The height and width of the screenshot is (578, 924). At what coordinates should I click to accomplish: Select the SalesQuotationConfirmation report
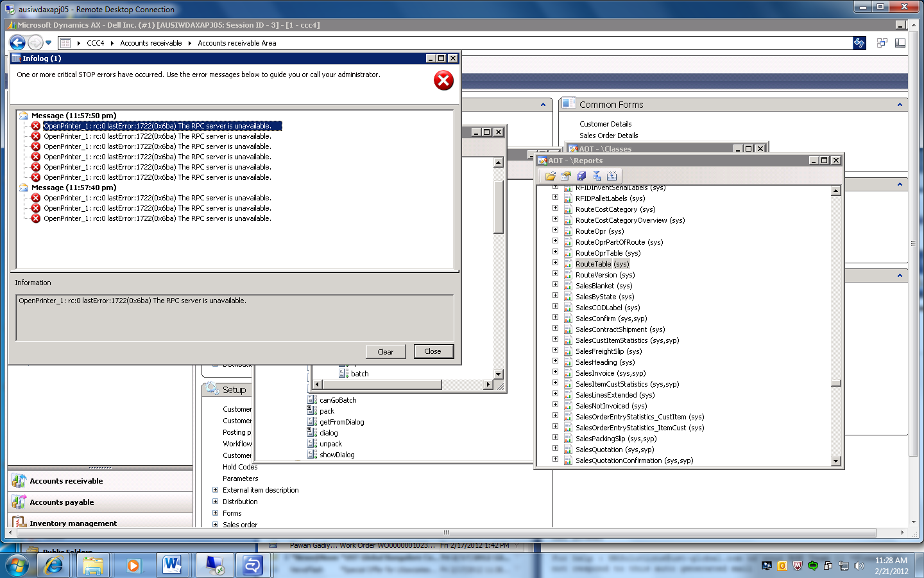point(634,460)
